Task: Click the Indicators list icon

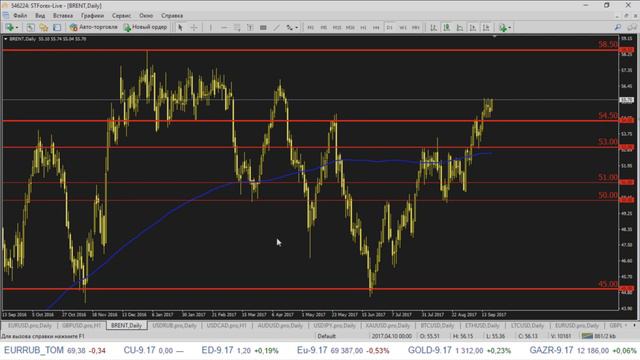Action: [x=503, y=27]
